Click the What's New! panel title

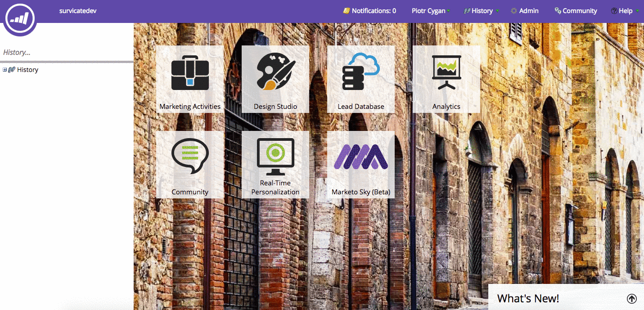528,298
